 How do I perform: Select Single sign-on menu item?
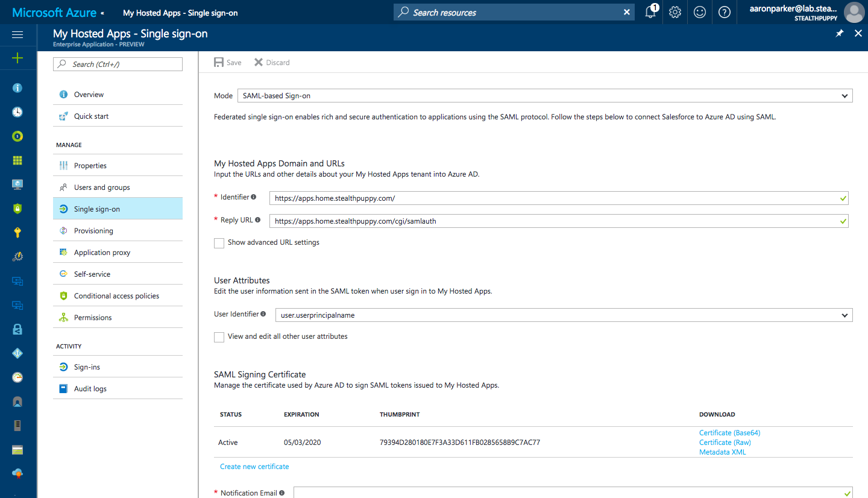coord(118,209)
